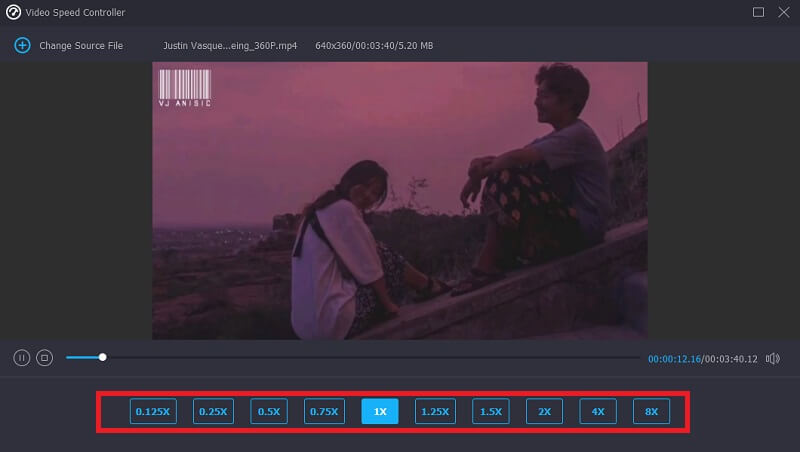The height and width of the screenshot is (452, 800).
Task: Open Change Source File
Action: tap(80, 46)
